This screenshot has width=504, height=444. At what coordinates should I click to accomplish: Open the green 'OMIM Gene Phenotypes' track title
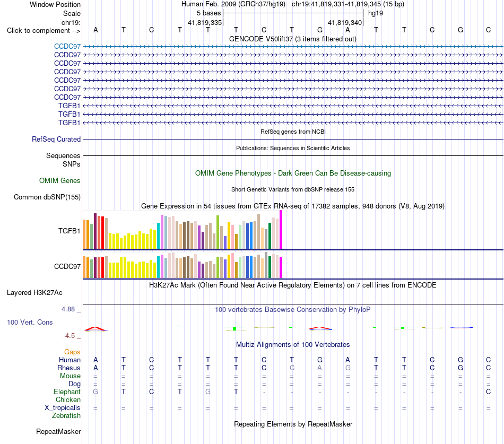tap(293, 173)
